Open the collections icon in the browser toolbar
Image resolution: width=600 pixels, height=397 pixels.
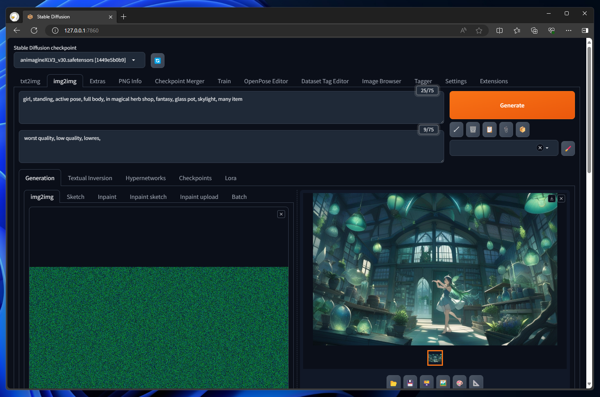[x=534, y=31]
